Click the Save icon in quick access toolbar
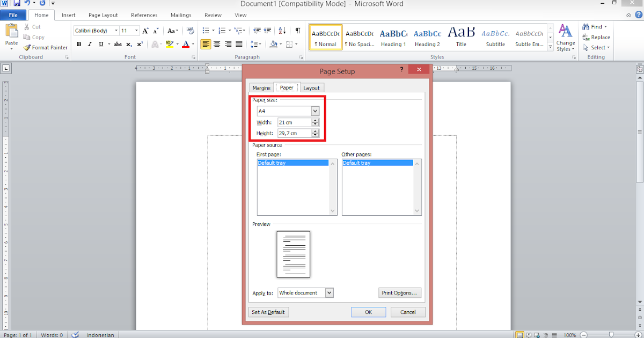 pyautogui.click(x=17, y=3)
